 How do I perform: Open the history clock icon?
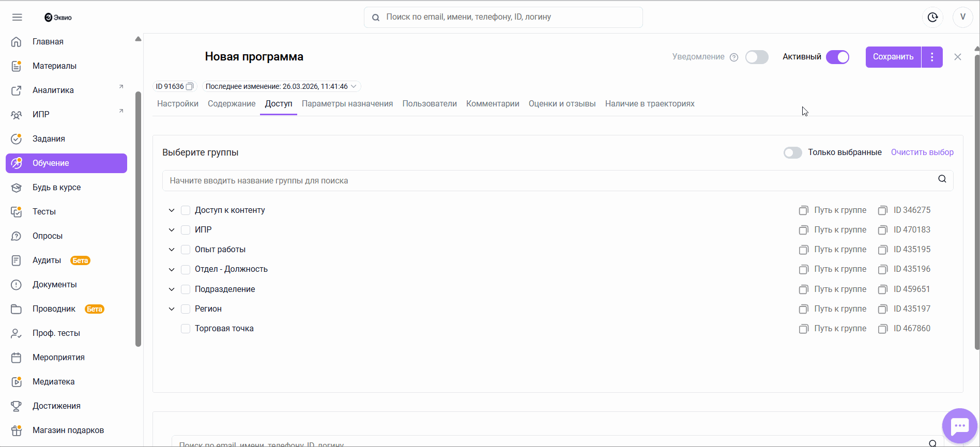click(x=933, y=17)
